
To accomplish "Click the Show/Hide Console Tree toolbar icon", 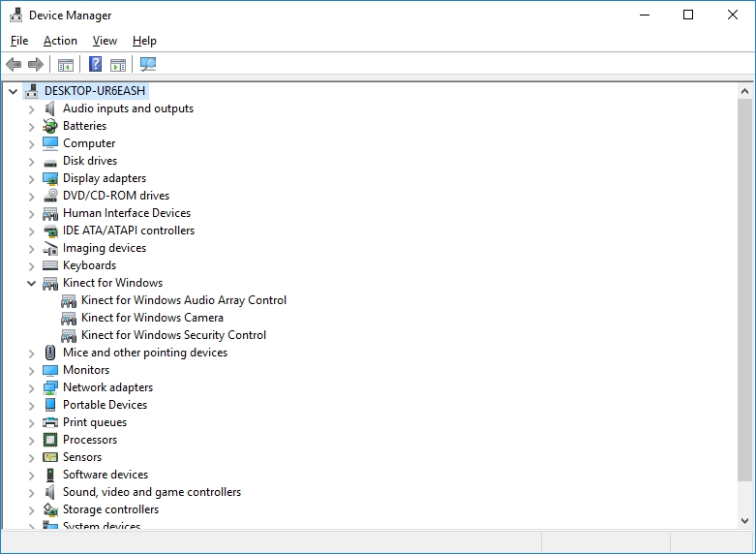I will tap(66, 64).
